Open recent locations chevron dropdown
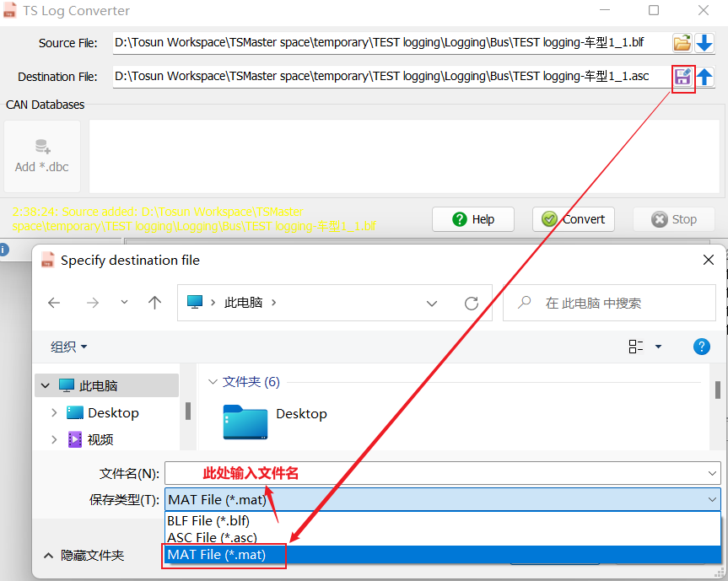 (124, 303)
